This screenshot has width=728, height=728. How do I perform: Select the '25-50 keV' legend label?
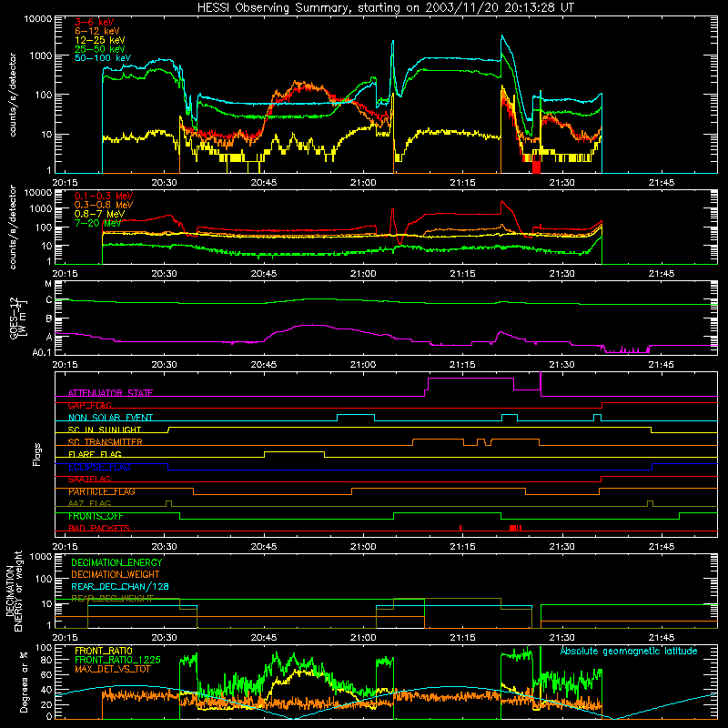[100, 49]
